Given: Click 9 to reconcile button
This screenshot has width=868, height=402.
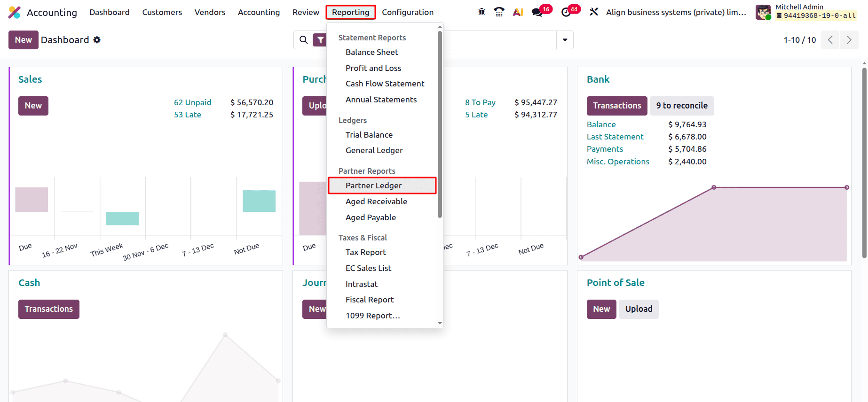Looking at the screenshot, I should click(682, 106).
